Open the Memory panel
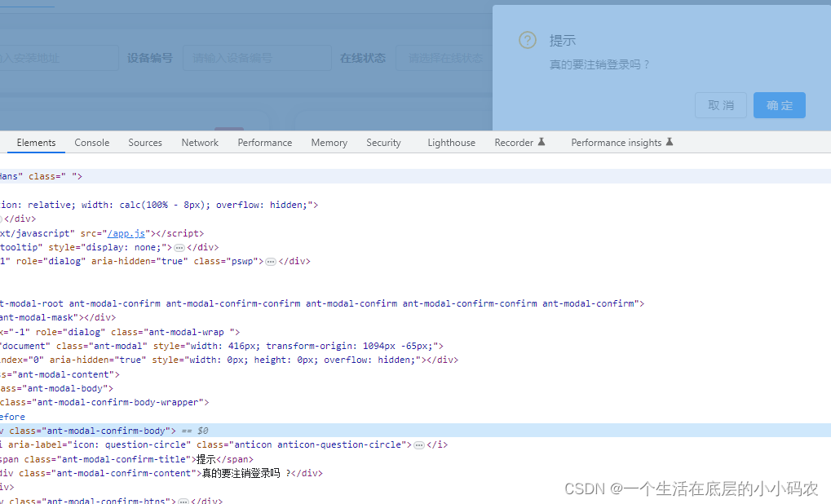This screenshot has width=831, height=504. pyautogui.click(x=329, y=142)
